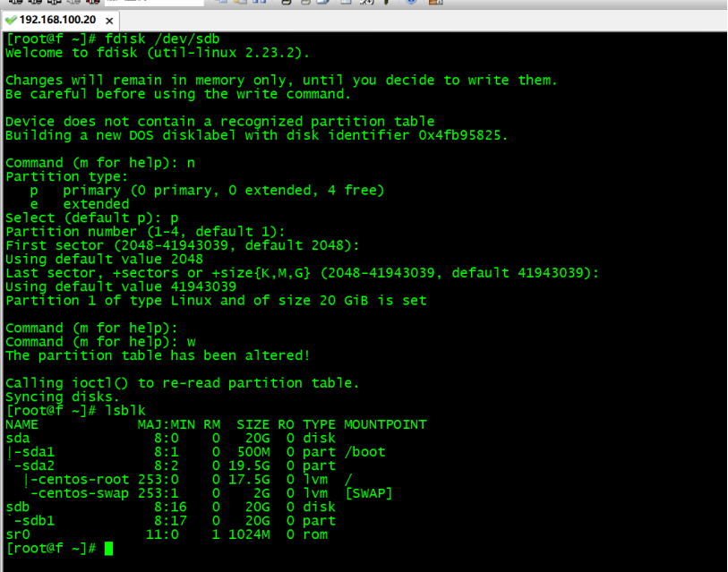This screenshot has width=728, height=572.
Task: Click 'Partition number (1-4, default 1):'
Action: (145, 232)
